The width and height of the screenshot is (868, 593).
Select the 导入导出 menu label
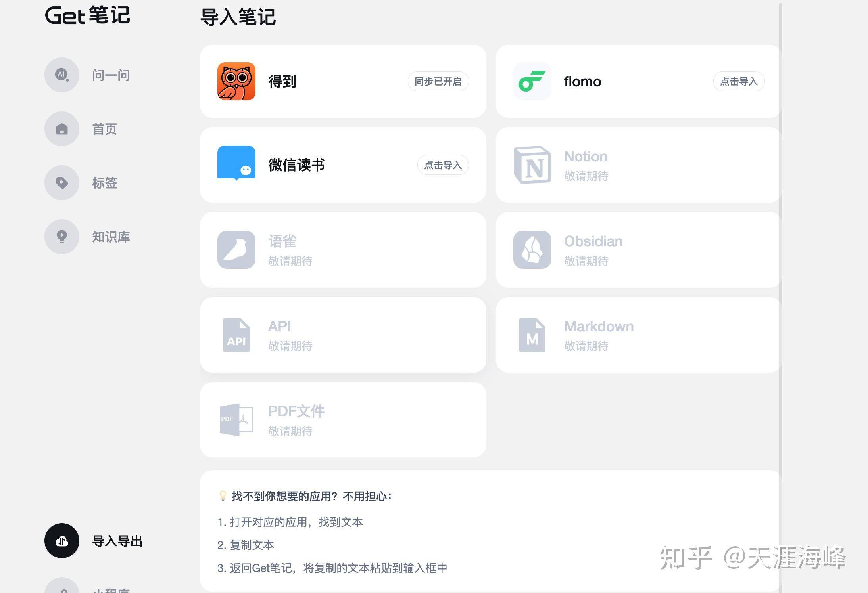[x=117, y=541]
